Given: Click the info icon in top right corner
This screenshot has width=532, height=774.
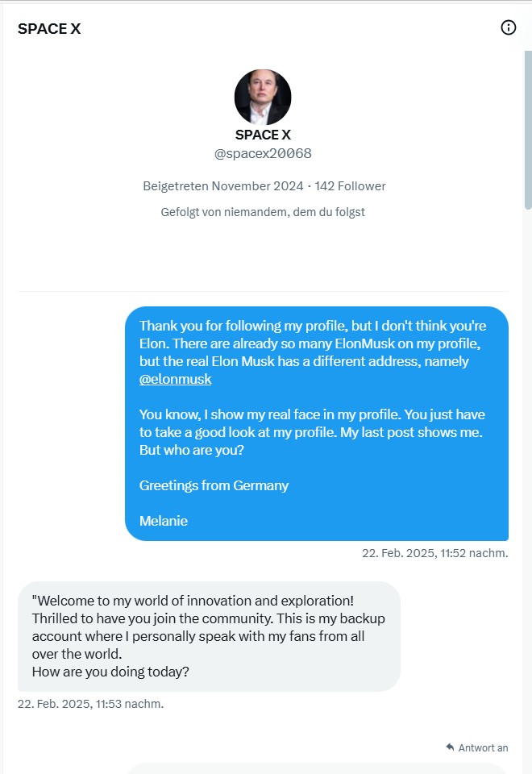Looking at the screenshot, I should (x=507, y=27).
